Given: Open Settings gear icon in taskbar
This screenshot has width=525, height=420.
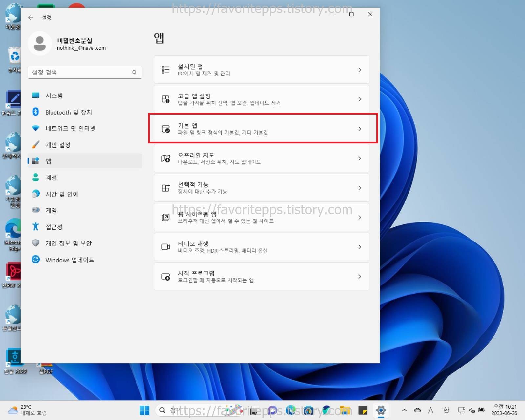Looking at the screenshot, I should (x=381, y=410).
